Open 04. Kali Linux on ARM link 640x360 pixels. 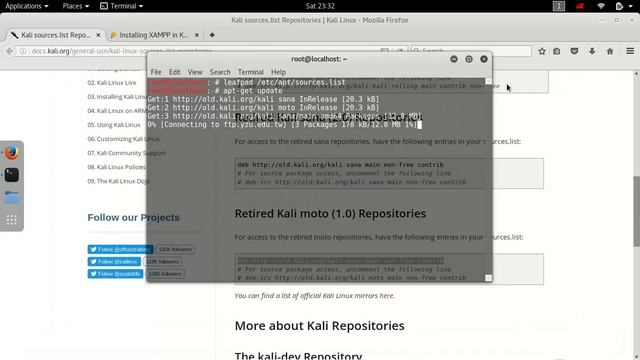click(117, 111)
